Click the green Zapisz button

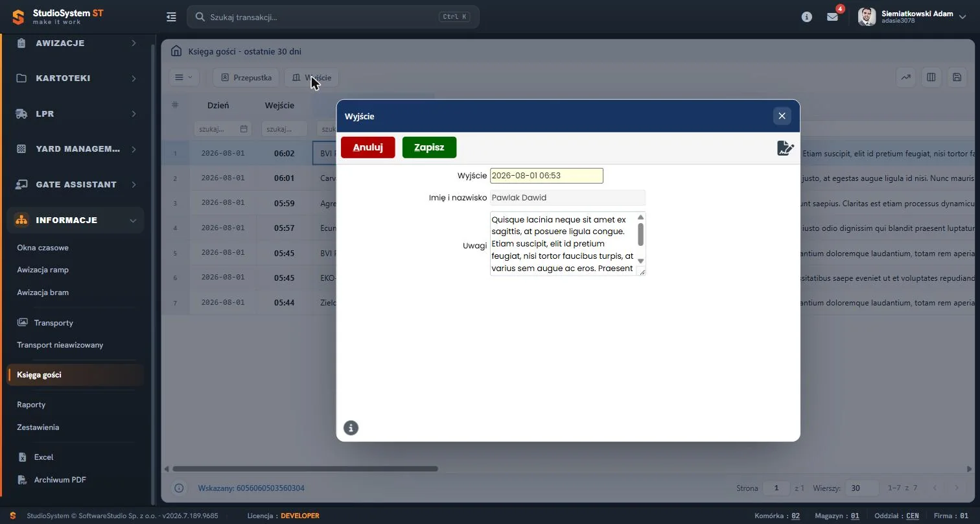429,147
